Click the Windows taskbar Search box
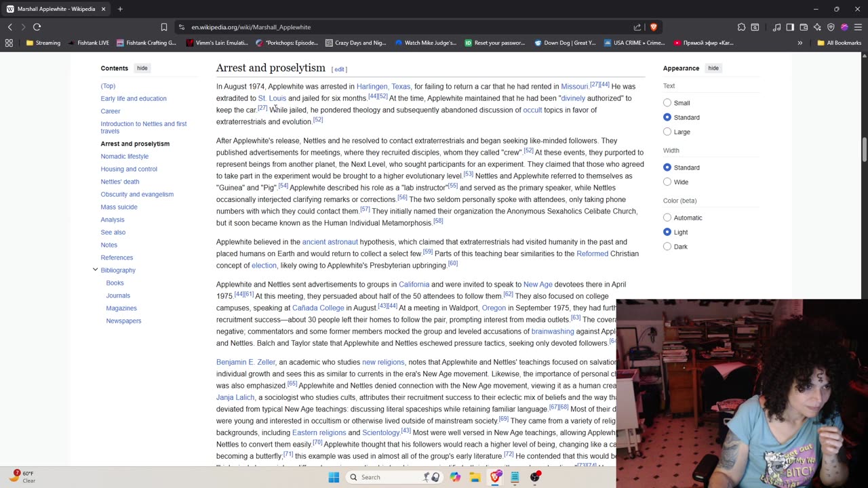The image size is (868, 488). click(394, 477)
